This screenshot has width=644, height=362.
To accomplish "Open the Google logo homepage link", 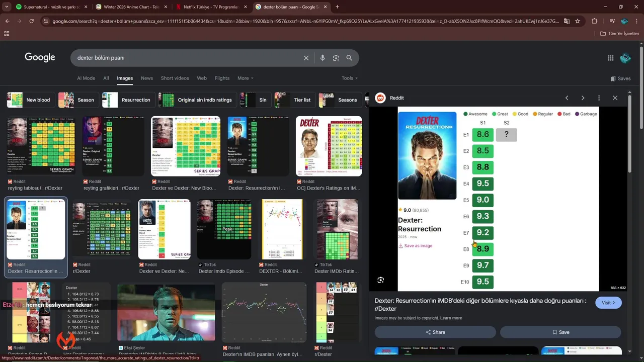I will tap(40, 57).
